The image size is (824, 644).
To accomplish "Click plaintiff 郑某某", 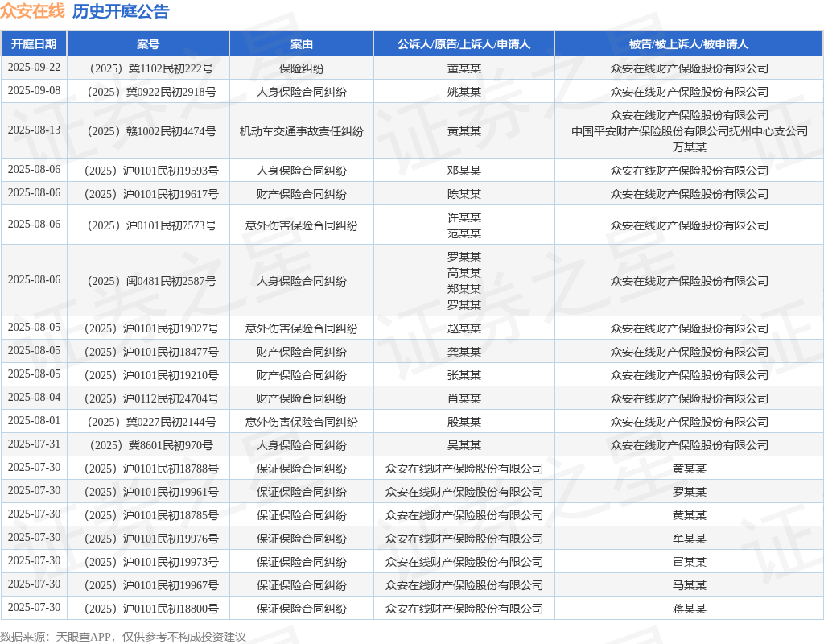I will (x=464, y=289).
